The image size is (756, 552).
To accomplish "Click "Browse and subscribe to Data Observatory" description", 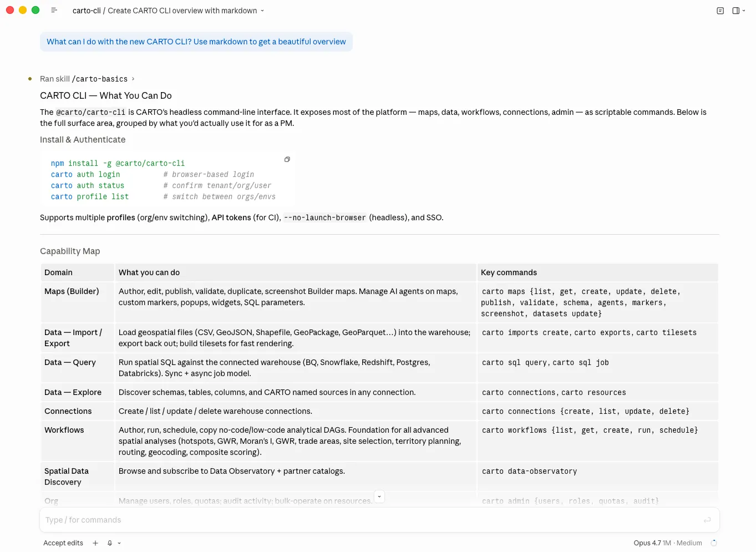I will pos(296,477).
